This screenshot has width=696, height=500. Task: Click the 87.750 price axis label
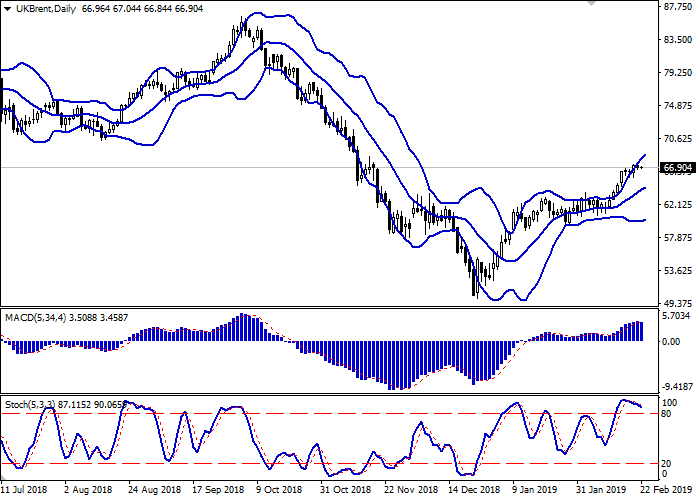(677, 7)
